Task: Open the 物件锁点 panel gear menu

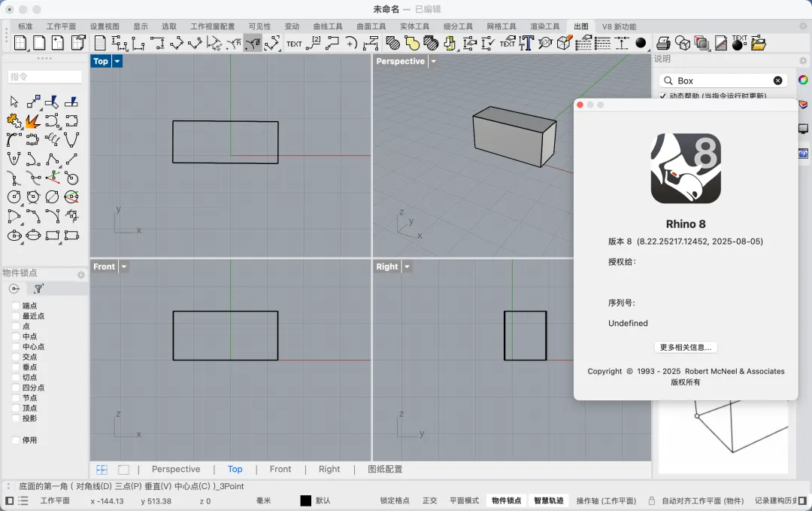Action: coord(80,275)
